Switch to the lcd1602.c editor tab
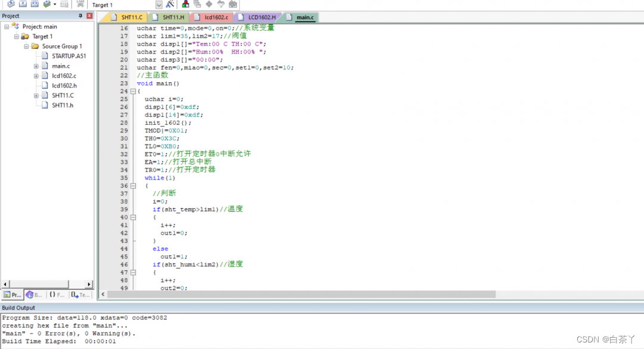The image size is (644, 349). (x=212, y=17)
